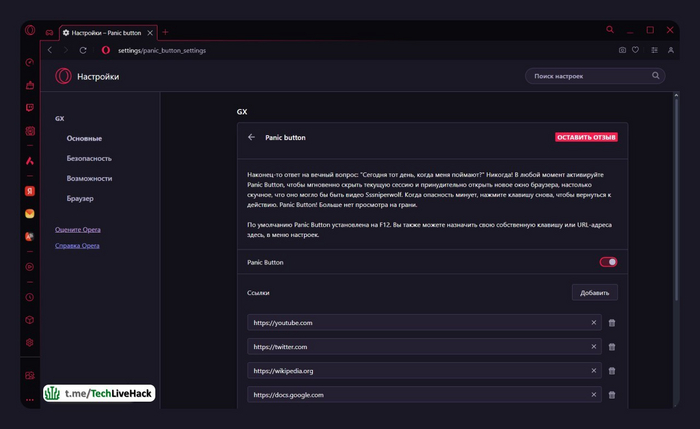
Task: Click the Opera icon in address bar
Action: click(x=106, y=50)
